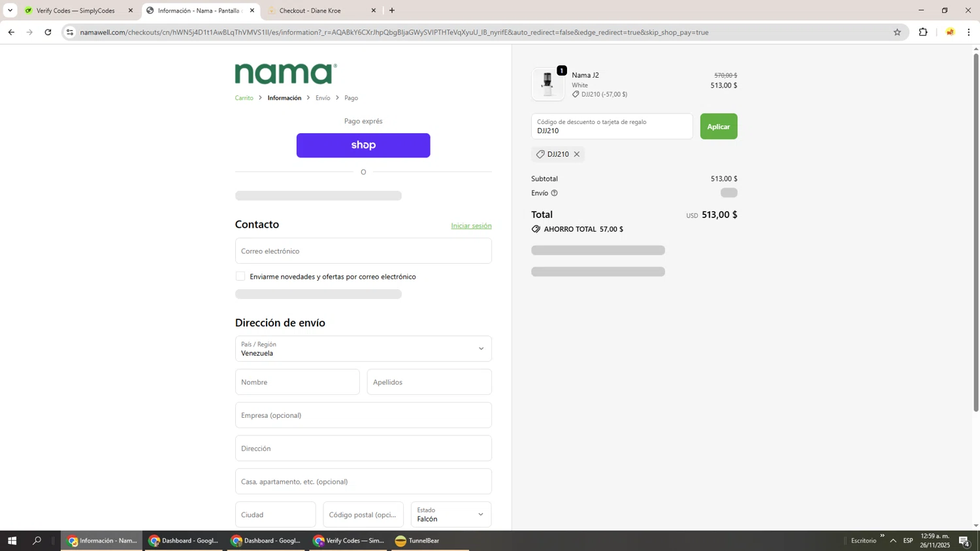Open the Chrome three-dot menu
The height and width of the screenshot is (551, 980).
969,32
